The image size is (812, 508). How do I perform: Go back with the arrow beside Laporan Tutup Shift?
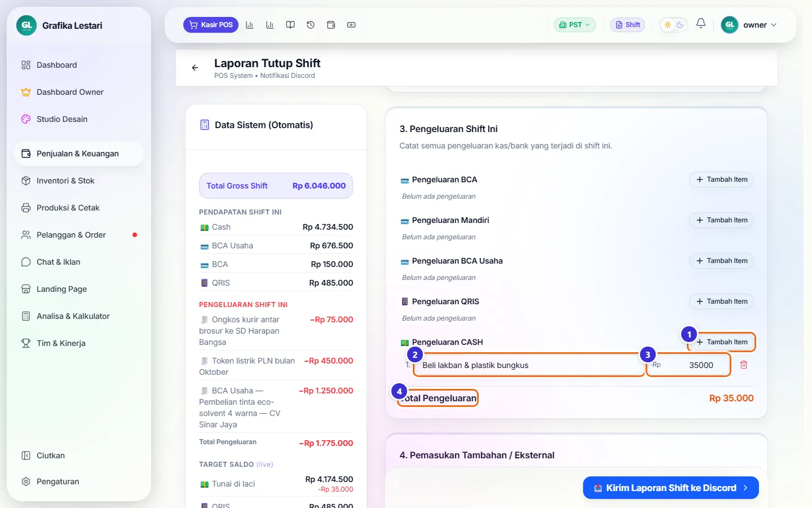tap(195, 68)
